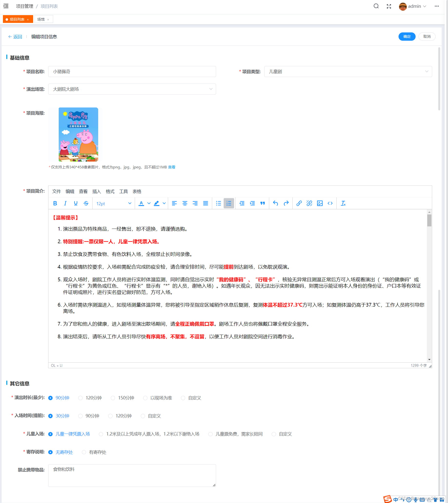
Task: Expand text color picker arrow
Action: point(149,203)
